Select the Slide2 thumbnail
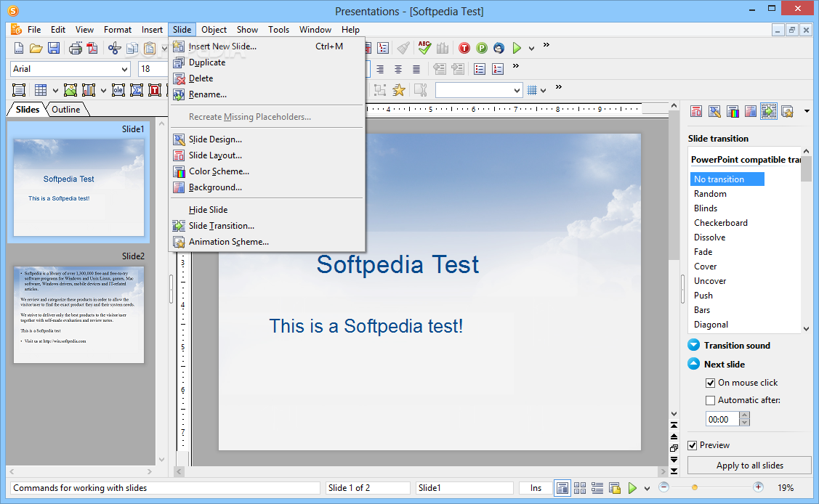The height and width of the screenshot is (504, 819). click(x=79, y=314)
